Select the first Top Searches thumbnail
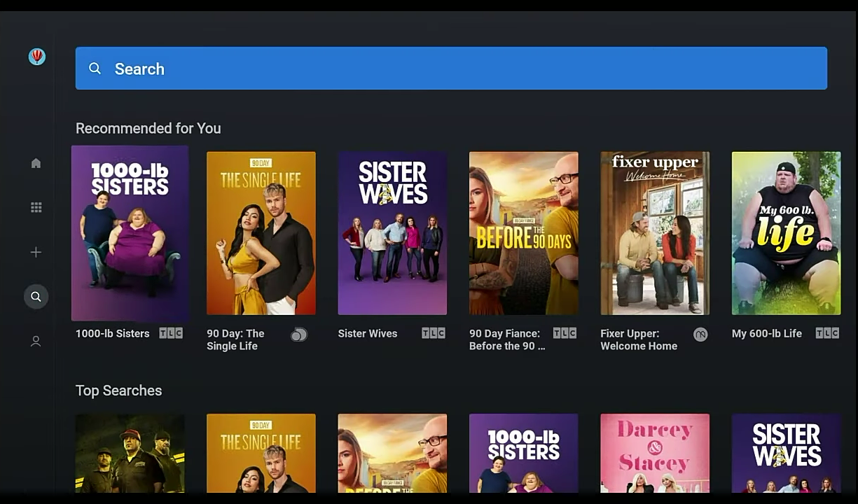858x504 pixels. [130, 453]
